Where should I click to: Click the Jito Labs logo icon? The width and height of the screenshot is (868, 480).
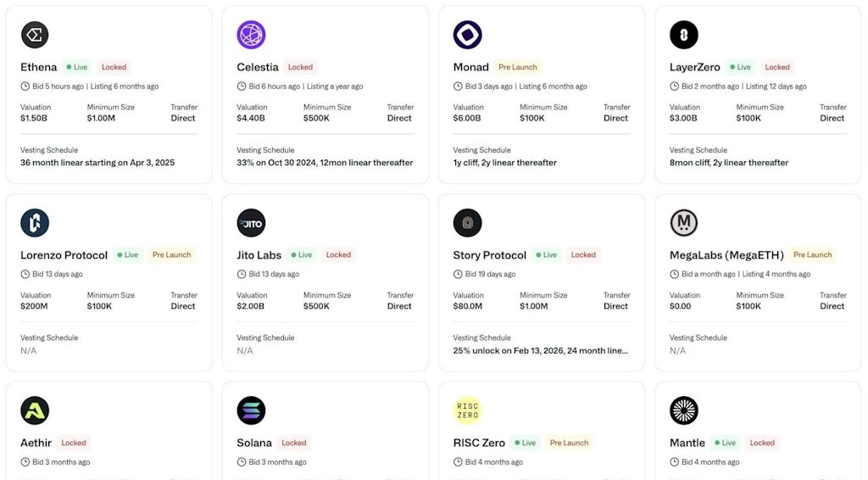251,223
